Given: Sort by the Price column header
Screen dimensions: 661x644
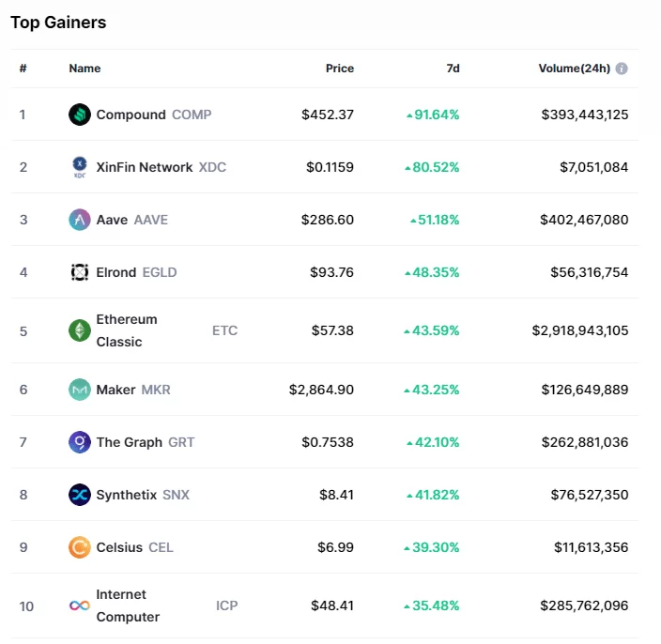Looking at the screenshot, I should (339, 69).
